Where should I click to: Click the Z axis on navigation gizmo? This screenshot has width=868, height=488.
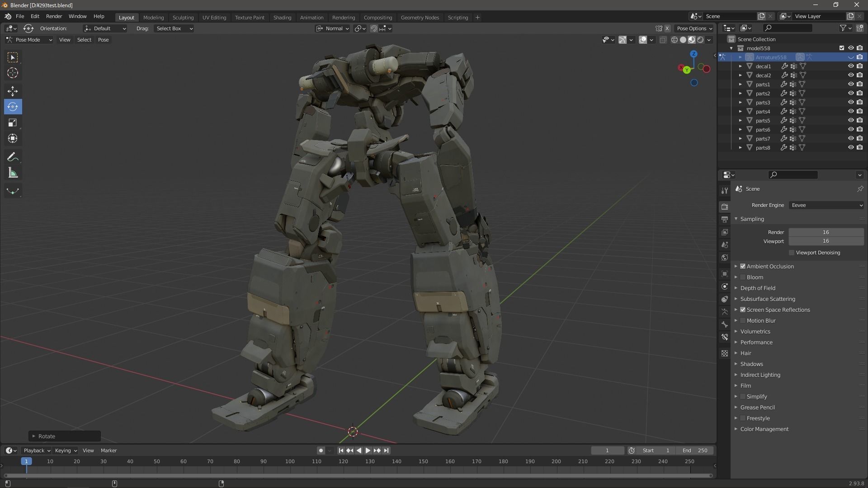(x=693, y=54)
